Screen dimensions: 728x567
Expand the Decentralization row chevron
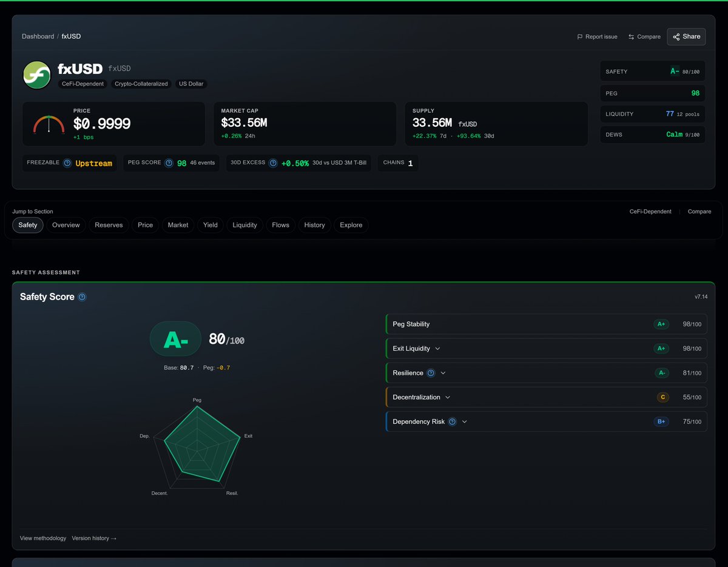448,397
